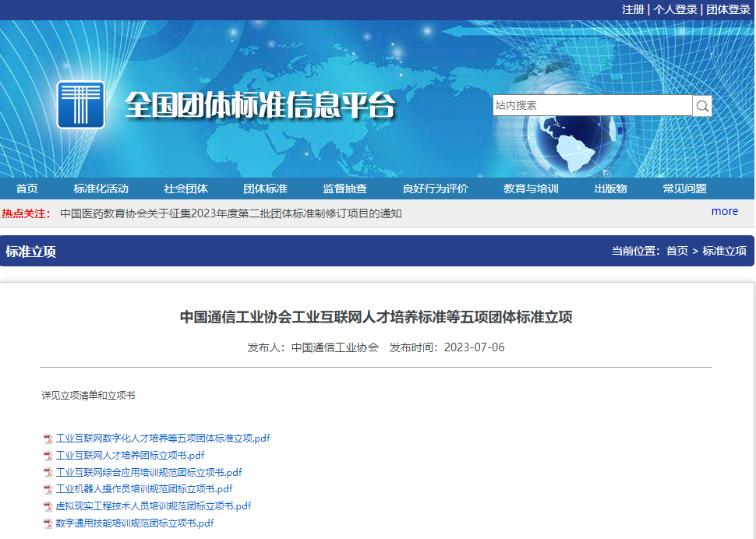The width and height of the screenshot is (756, 539).
Task: Download 数字通用技能培训规范团标立项书.pdf
Action: (x=135, y=523)
